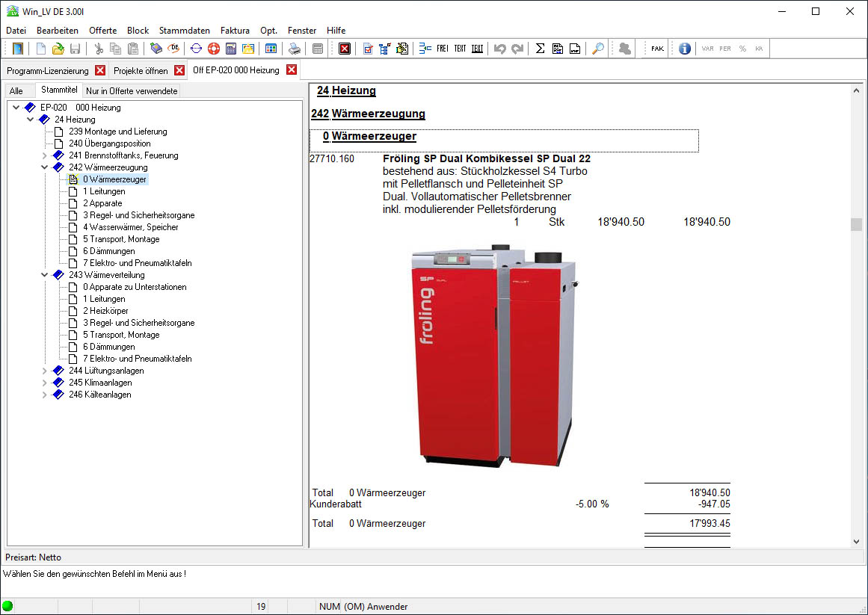Click the red lifebuoy icon

point(214,49)
